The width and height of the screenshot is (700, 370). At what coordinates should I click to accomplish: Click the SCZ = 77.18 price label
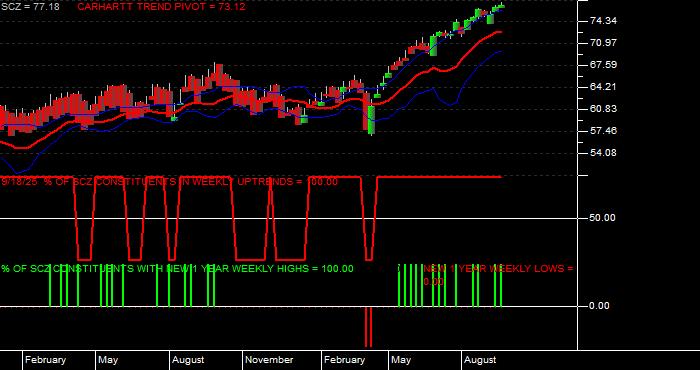[30, 7]
